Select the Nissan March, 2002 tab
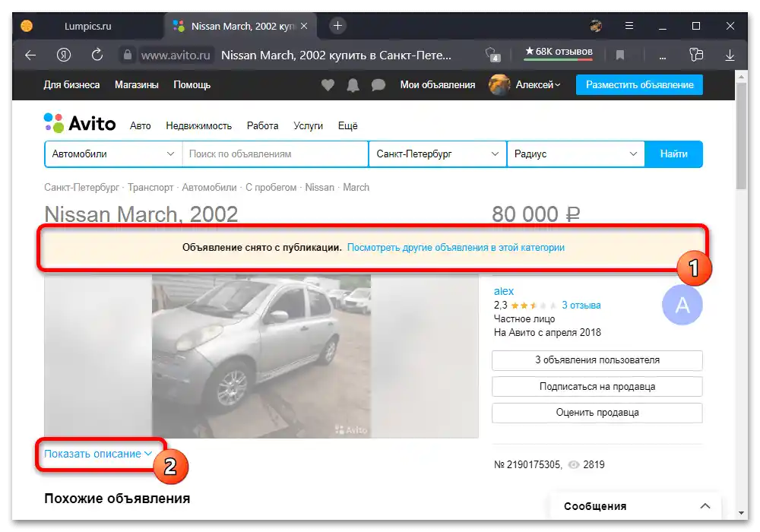Screen dimensions: 760x532 pyautogui.click(x=241, y=26)
